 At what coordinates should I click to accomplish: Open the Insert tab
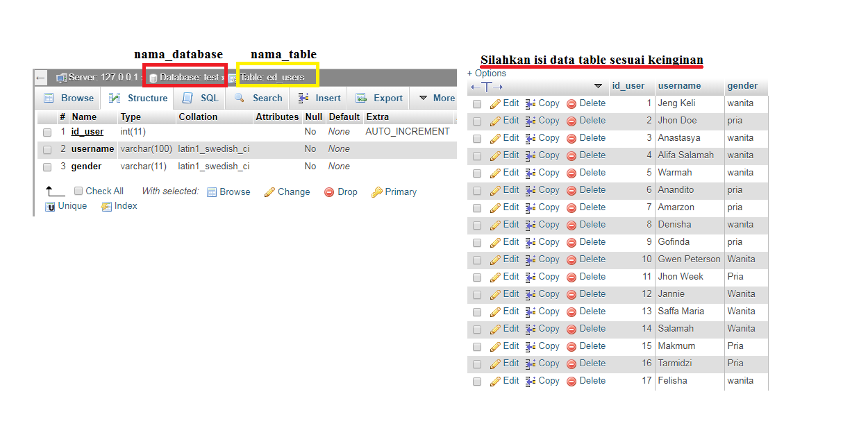(319, 98)
